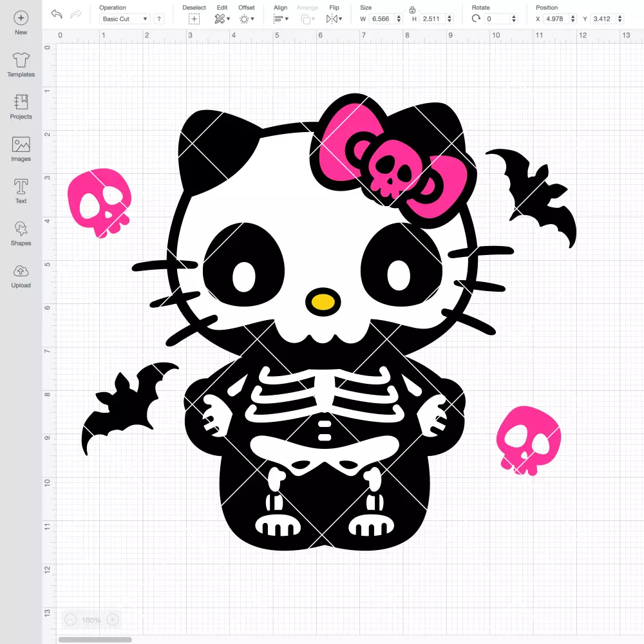Image resolution: width=644 pixels, height=644 pixels.
Task: Click the Arrange icon
Action: point(305,19)
